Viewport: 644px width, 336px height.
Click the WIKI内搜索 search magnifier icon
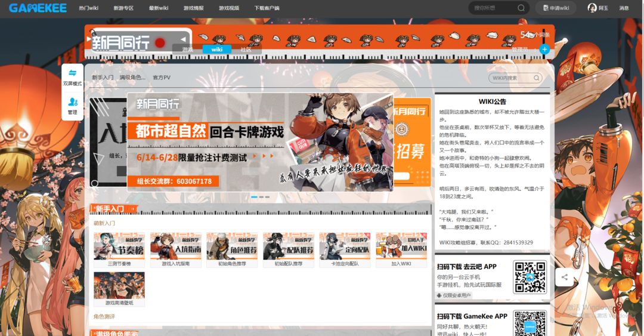537,78
